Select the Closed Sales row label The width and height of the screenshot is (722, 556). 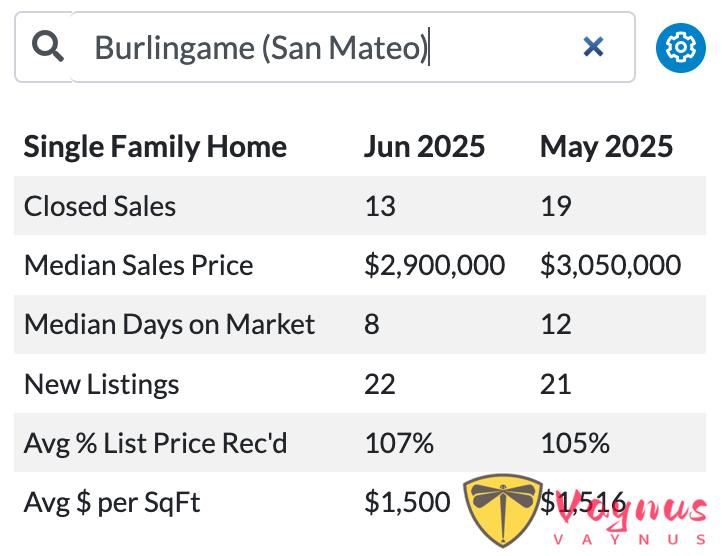[x=100, y=206]
